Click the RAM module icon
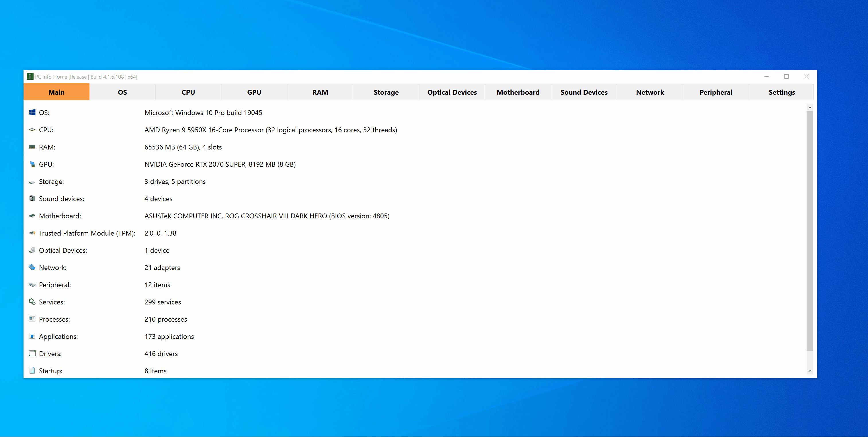Viewport: 868px width, 437px height. [32, 147]
